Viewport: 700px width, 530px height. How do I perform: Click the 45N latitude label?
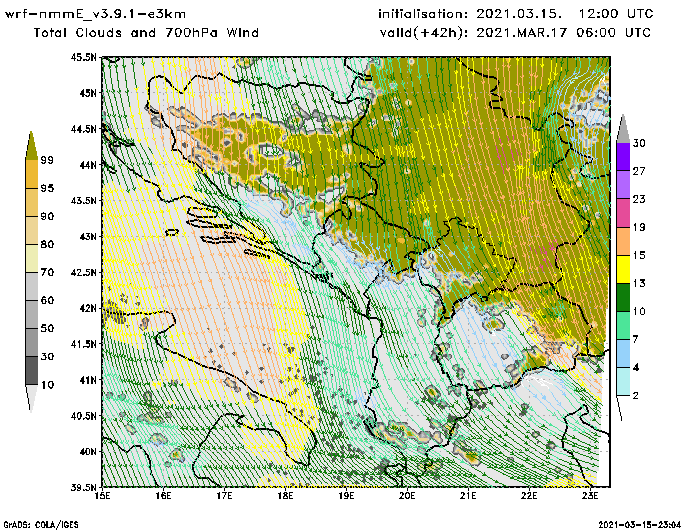pos(88,93)
